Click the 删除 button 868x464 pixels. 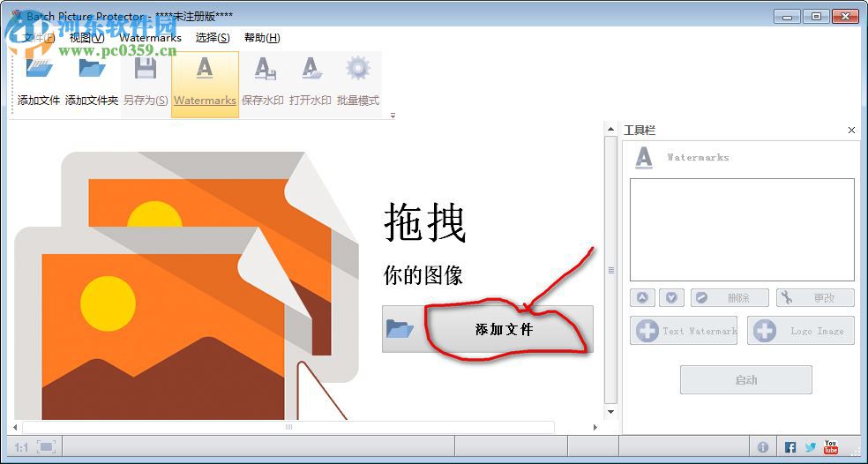pyautogui.click(x=729, y=298)
